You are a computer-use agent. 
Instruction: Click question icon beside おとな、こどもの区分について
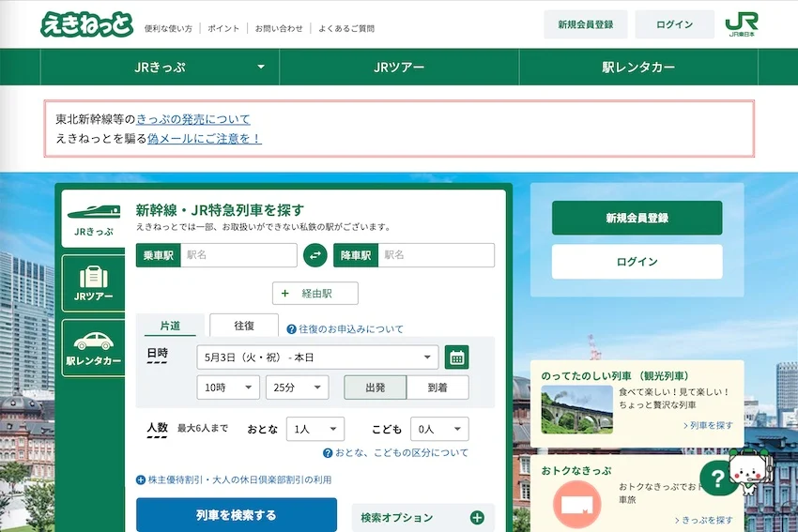[x=328, y=453]
